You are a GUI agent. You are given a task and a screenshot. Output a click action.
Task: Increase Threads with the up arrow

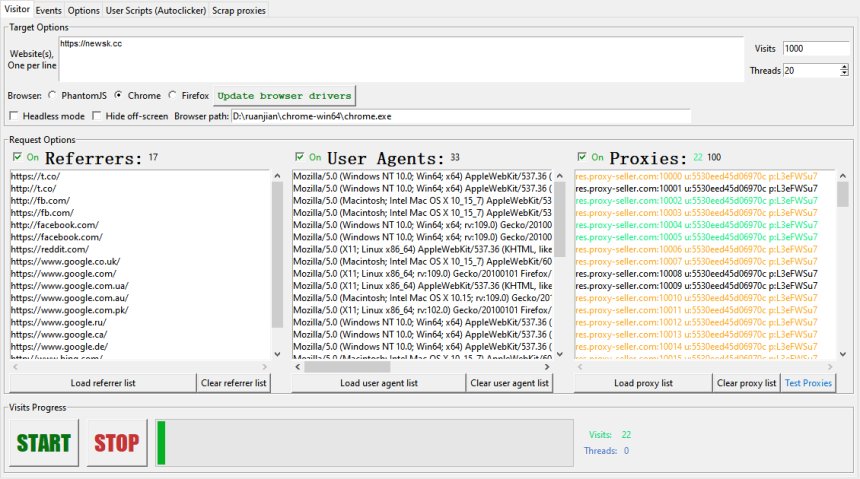click(844, 67)
